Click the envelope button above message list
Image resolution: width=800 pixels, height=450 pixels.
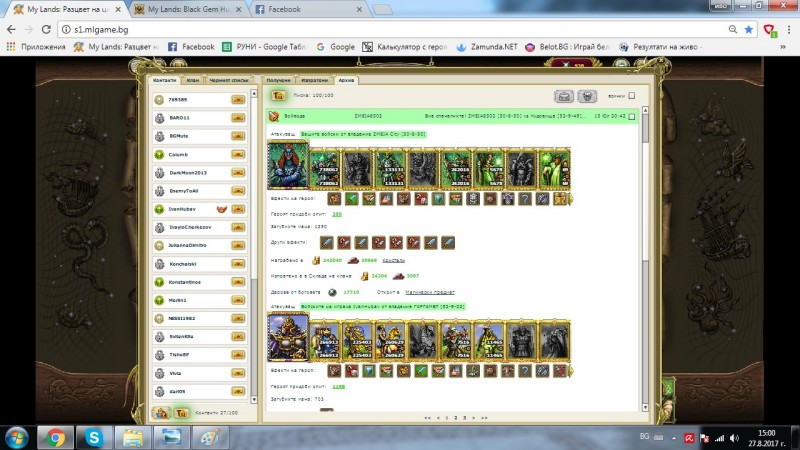[x=564, y=97]
